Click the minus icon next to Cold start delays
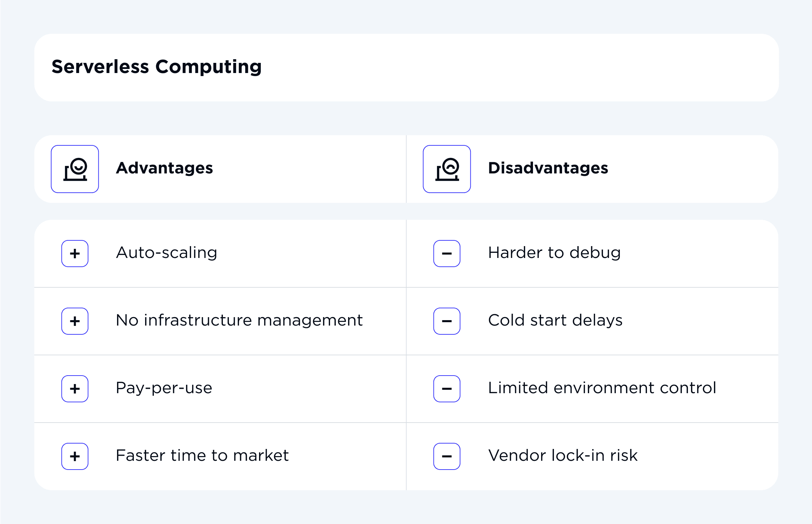 pyautogui.click(x=447, y=321)
